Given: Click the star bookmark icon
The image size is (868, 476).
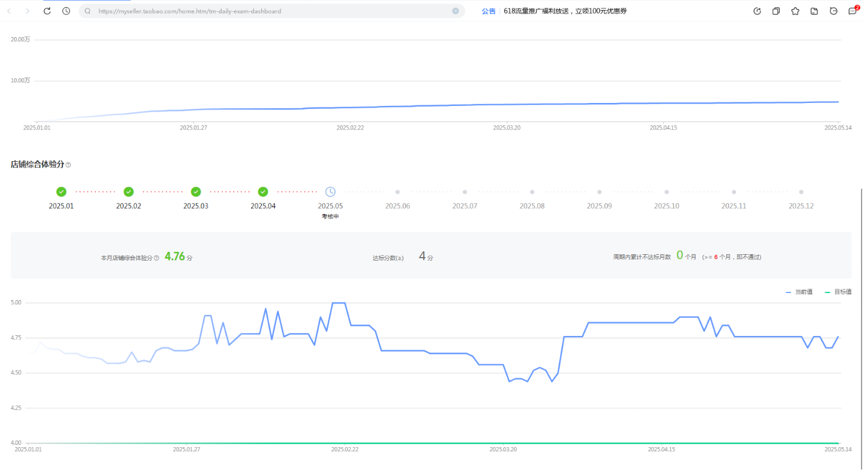Looking at the screenshot, I should tap(795, 11).
